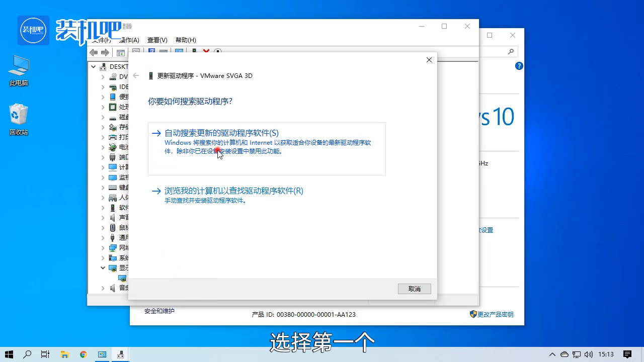Select 自动搜索更新的驱动程序软件

click(221, 133)
